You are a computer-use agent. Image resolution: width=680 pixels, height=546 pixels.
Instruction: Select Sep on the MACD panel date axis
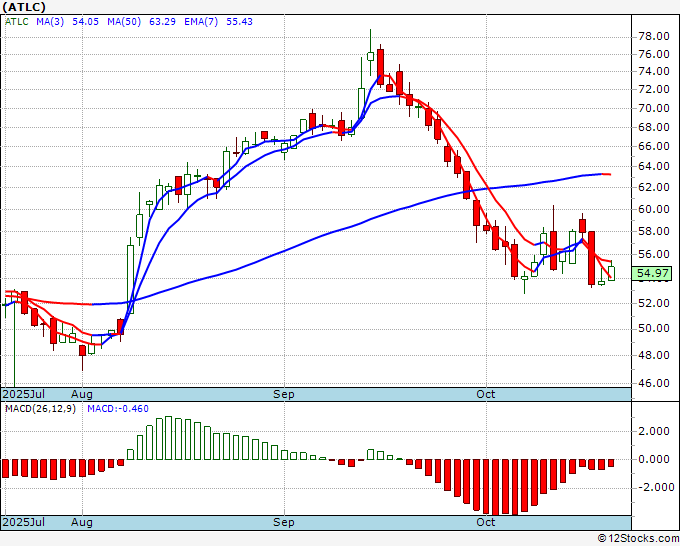pos(284,522)
